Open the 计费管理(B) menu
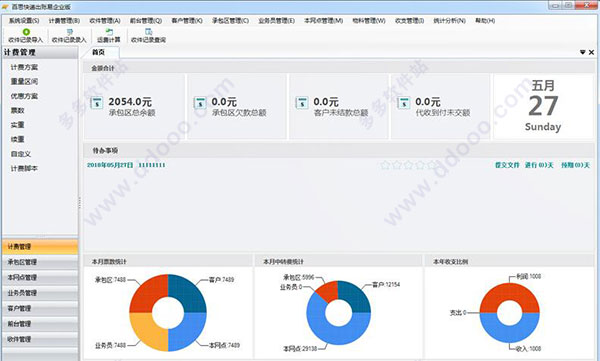Screen dimensions: 600x361 click(64, 21)
